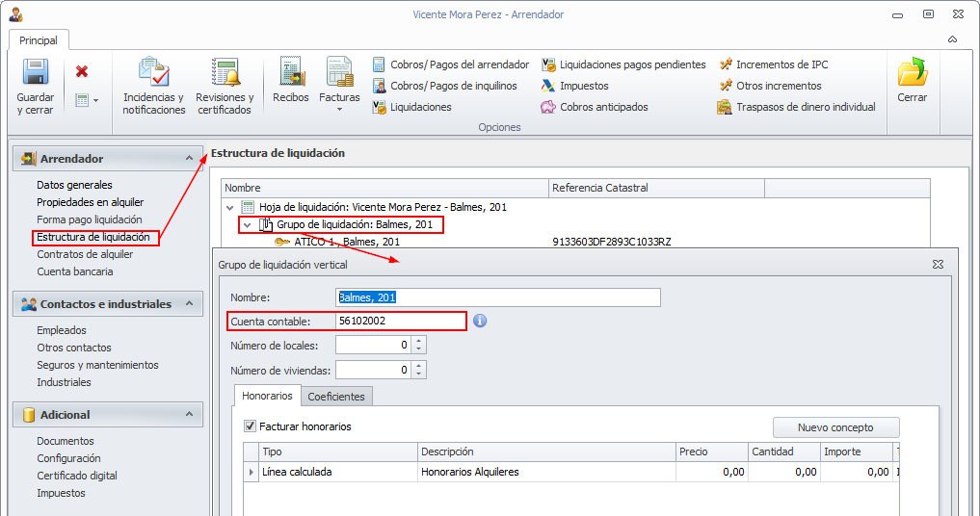Image resolution: width=980 pixels, height=516 pixels.
Task: Open Seguros y mantenimientos
Action: click(x=97, y=366)
